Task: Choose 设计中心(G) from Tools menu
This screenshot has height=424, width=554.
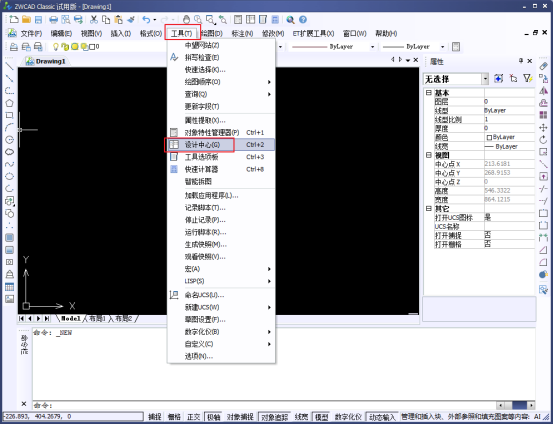Action: [222, 145]
